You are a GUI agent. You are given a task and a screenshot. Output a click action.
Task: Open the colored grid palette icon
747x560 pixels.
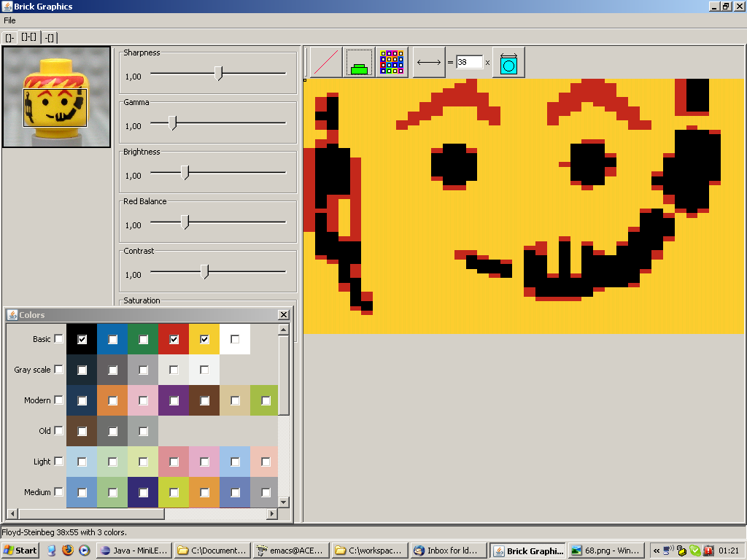(392, 63)
